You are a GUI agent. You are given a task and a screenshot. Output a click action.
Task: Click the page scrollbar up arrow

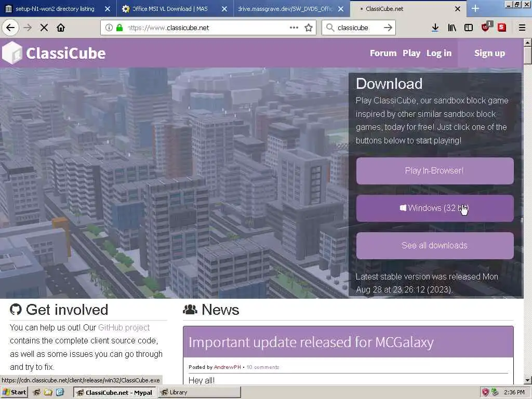point(527,43)
